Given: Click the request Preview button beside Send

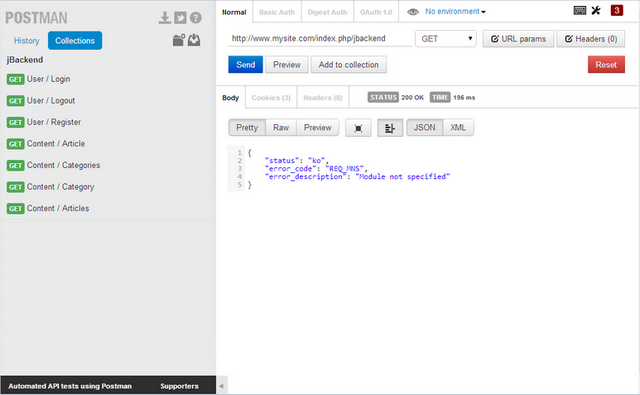Looking at the screenshot, I should [x=287, y=64].
